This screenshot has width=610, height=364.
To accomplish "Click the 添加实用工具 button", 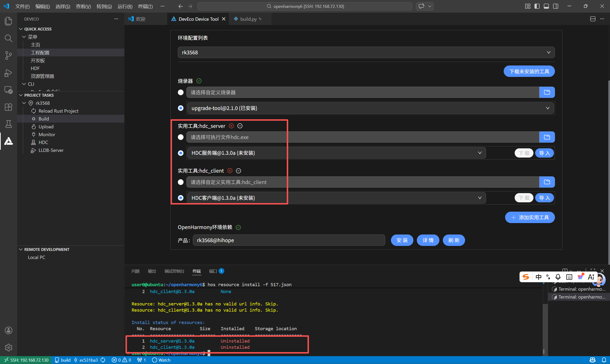I will tap(530, 217).
